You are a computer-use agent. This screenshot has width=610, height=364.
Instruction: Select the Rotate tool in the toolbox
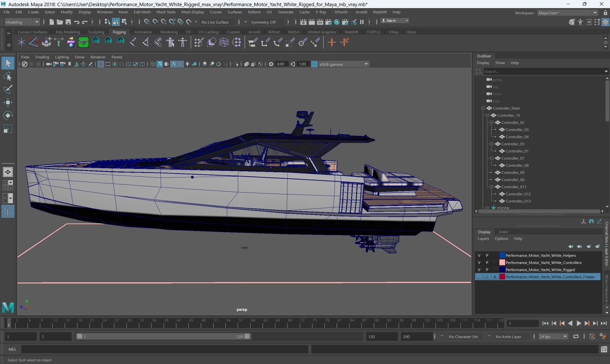coord(8,116)
